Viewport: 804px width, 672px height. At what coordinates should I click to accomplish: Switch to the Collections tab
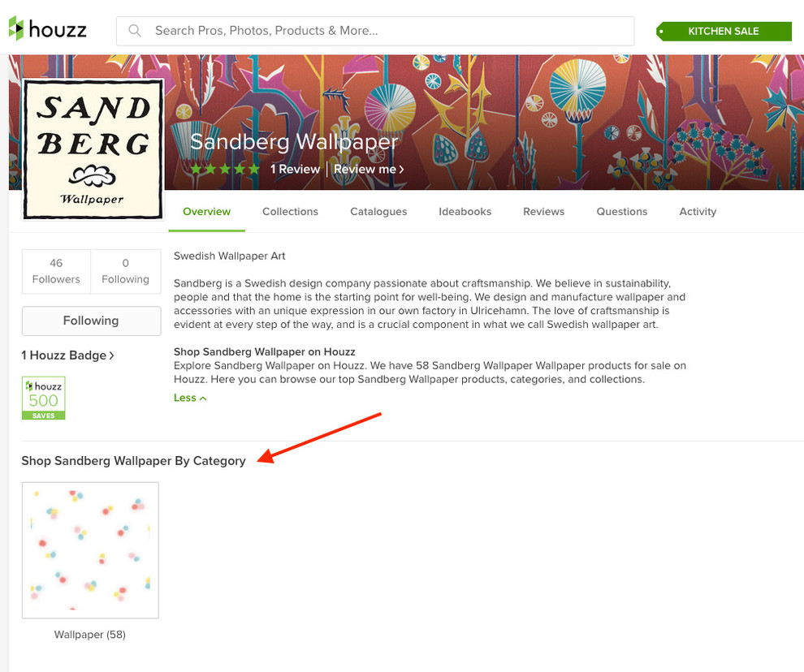pyautogui.click(x=290, y=212)
